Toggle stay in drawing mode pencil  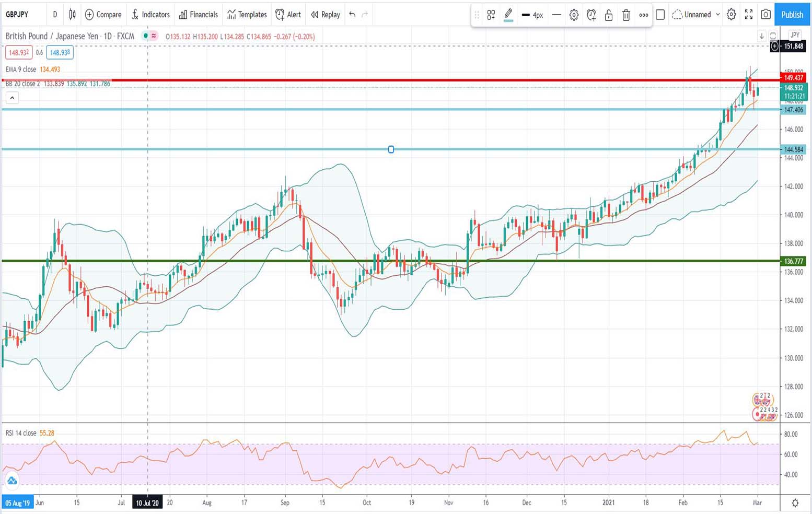click(x=508, y=15)
